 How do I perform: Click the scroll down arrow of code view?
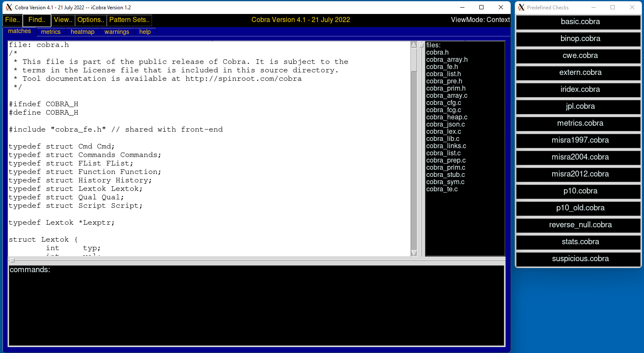pyautogui.click(x=414, y=253)
